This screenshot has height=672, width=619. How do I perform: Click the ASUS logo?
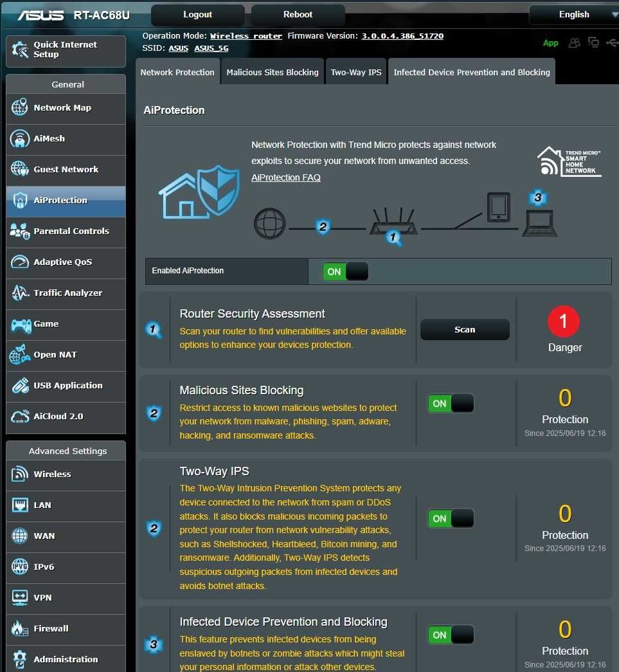[40, 15]
